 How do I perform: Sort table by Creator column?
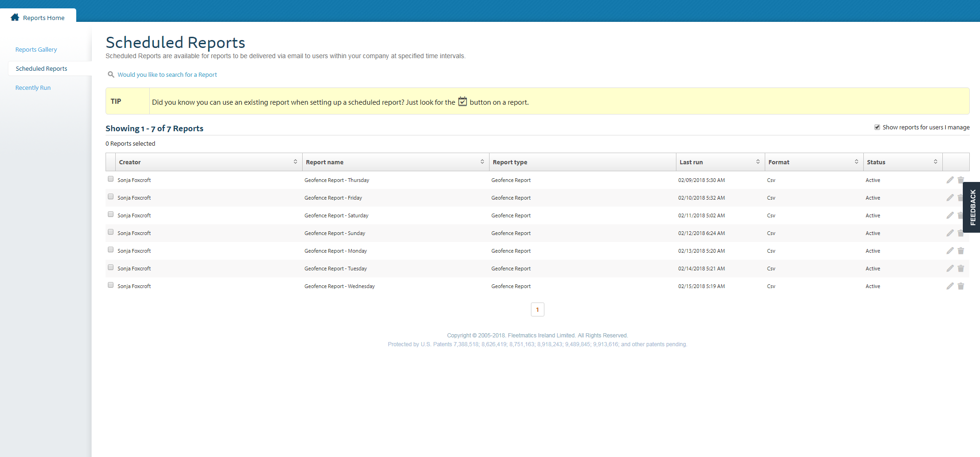coord(295,162)
